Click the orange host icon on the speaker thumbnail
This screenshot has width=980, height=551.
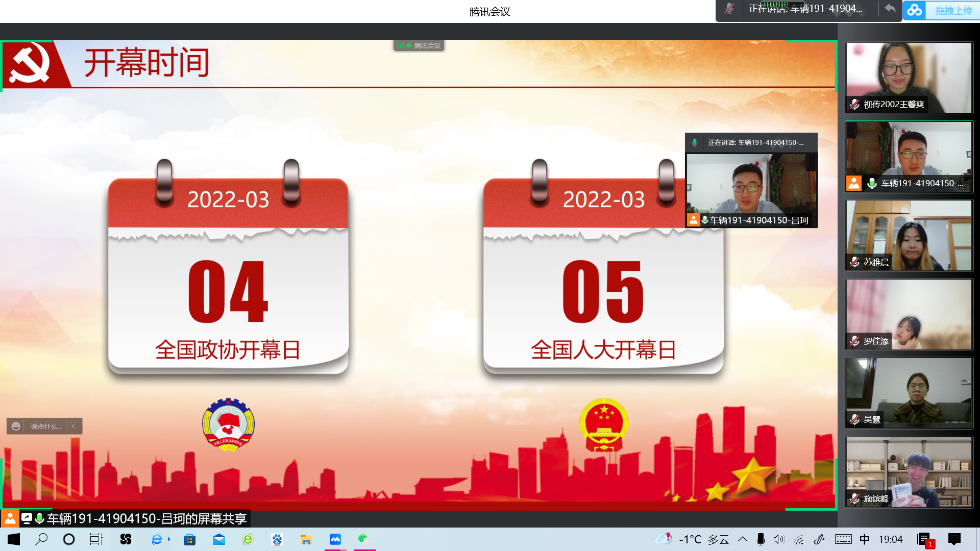coord(854,183)
